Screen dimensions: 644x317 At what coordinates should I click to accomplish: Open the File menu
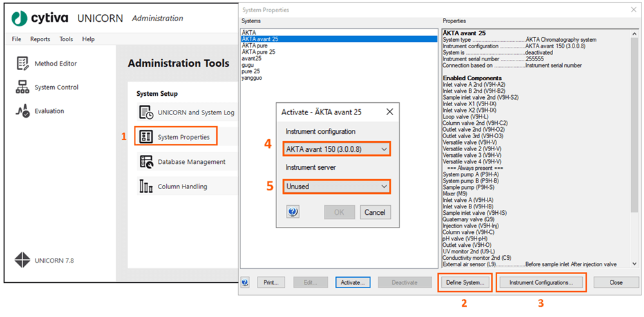[x=17, y=39]
